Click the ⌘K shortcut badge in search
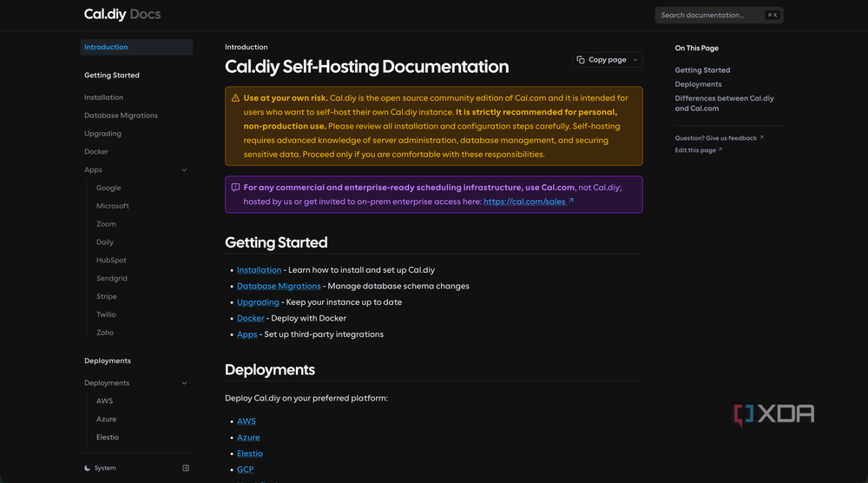The image size is (868, 483). 772,15
